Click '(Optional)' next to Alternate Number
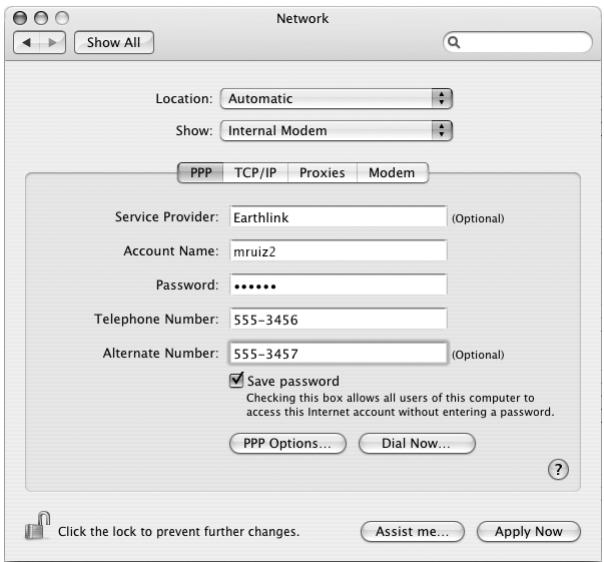The width and height of the screenshot is (604, 562). tap(478, 355)
